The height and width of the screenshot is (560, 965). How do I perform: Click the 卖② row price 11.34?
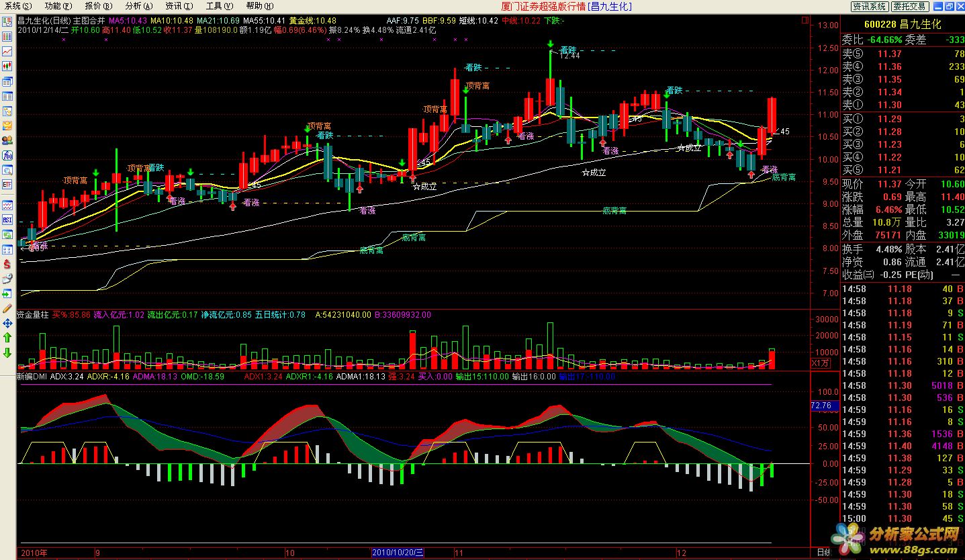point(890,92)
